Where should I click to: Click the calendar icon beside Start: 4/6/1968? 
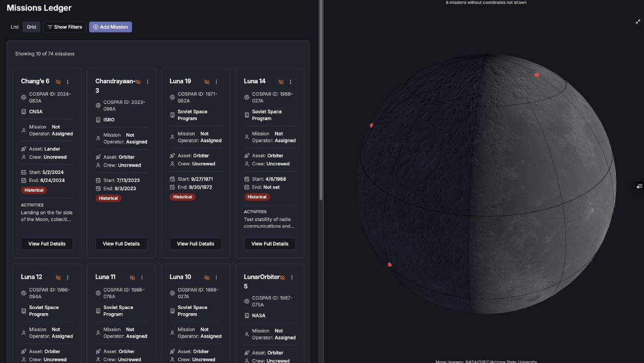pyautogui.click(x=247, y=179)
